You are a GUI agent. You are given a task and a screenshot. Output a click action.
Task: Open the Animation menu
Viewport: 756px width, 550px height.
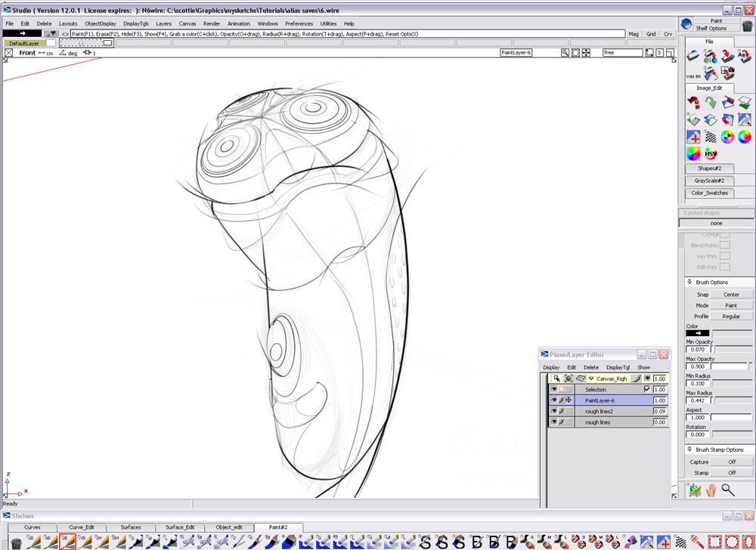(x=239, y=23)
